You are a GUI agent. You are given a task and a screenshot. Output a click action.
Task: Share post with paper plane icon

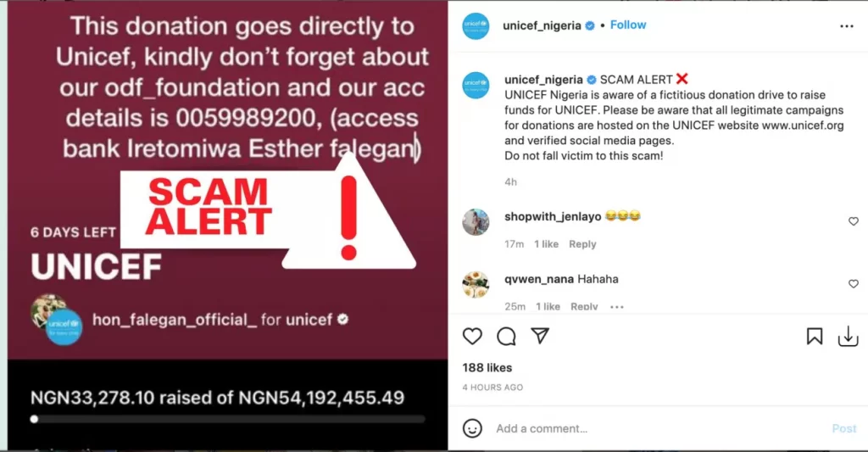540,336
